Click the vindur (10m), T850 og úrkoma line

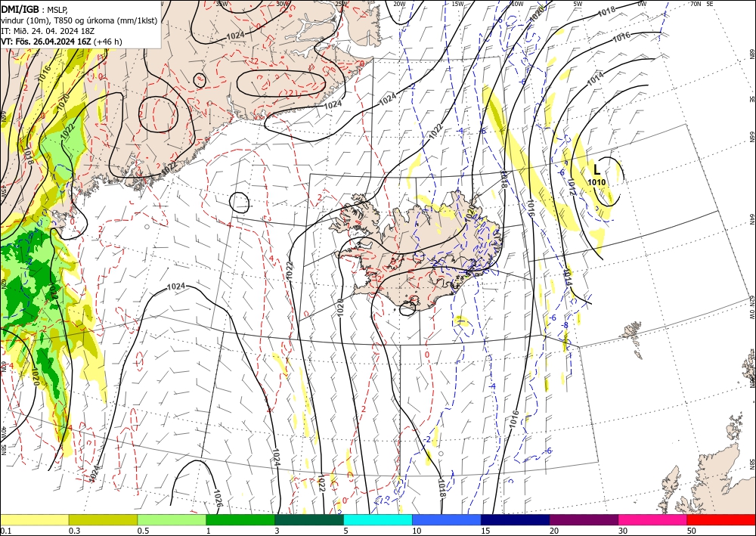(79, 20)
